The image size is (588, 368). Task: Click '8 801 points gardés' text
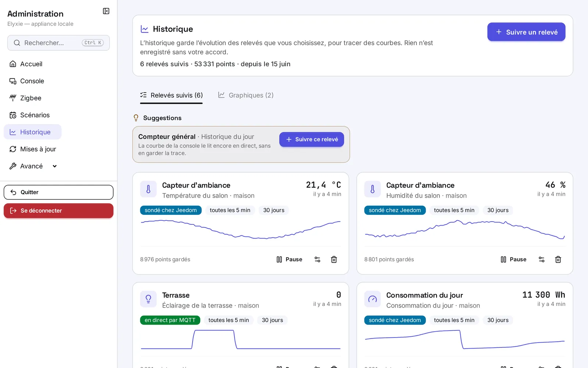click(389, 259)
